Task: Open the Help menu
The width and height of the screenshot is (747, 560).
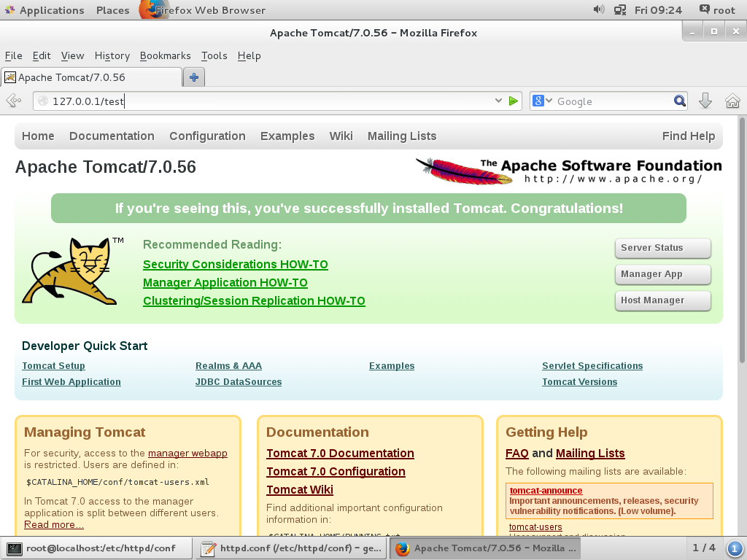Action: pyautogui.click(x=249, y=55)
